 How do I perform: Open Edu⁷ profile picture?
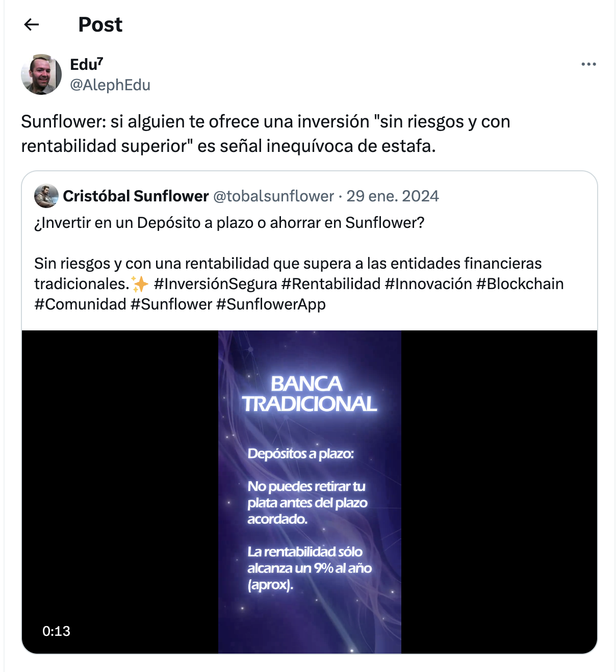[x=41, y=74]
